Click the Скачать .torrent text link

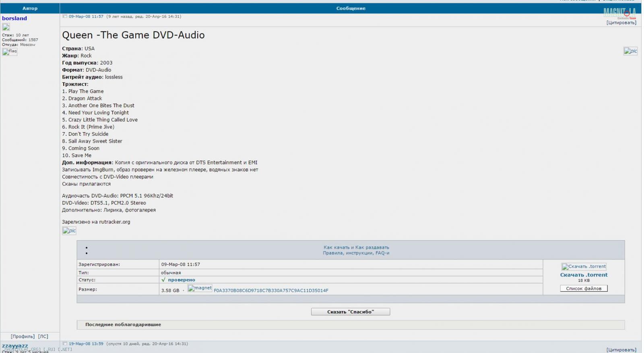584,275
